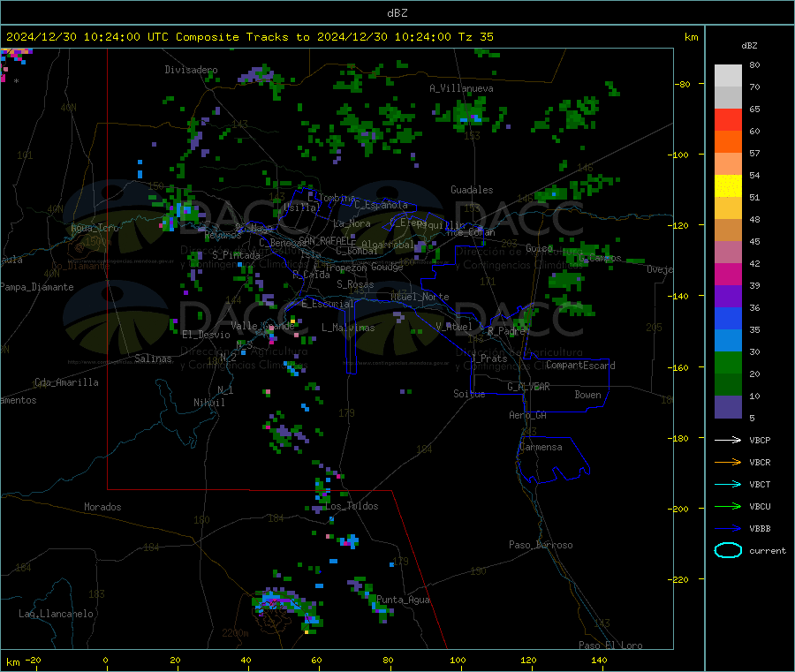Click the Salinas location label
Screen dimensions: 795x672
pyautogui.click(x=153, y=359)
